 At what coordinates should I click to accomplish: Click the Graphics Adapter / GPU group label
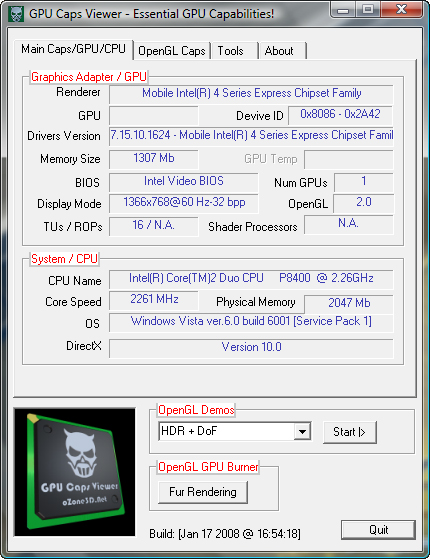tap(89, 77)
